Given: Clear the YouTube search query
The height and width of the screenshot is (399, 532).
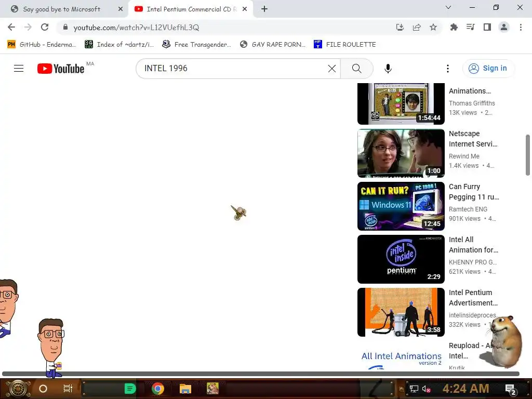Looking at the screenshot, I should pyautogui.click(x=332, y=69).
